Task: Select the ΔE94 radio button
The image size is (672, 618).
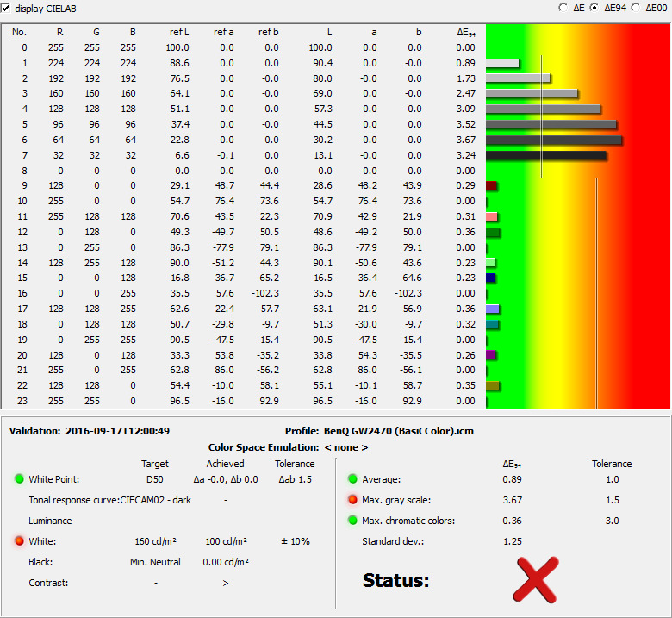Action: pyautogui.click(x=594, y=8)
